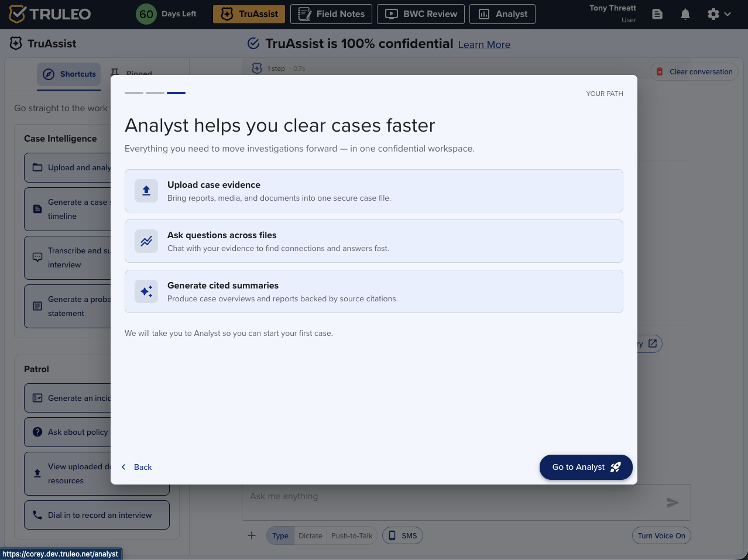This screenshot has width=748, height=560.
Task: Open the documents icon in header
Action: 657,14
